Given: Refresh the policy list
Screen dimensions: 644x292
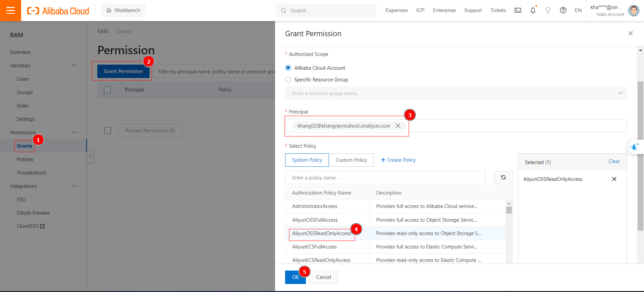Looking at the screenshot, I should pos(503,177).
